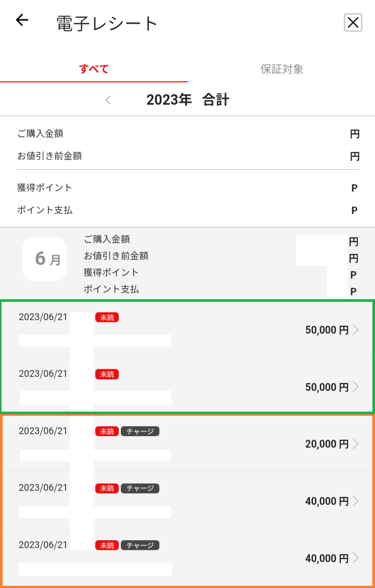Image resolution: width=375 pixels, height=588 pixels.
Task: Go back using the left arrow icon
Action: 22,21
